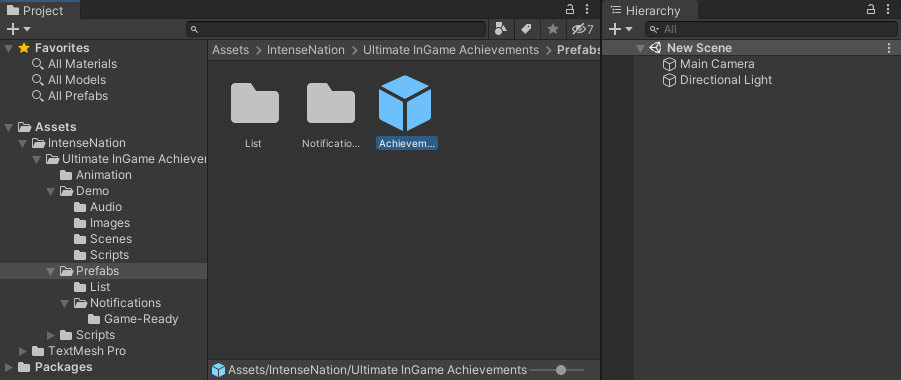Collapse the IntenseNation folder arrow
Image resolution: width=901 pixels, height=380 pixels.
click(22, 143)
